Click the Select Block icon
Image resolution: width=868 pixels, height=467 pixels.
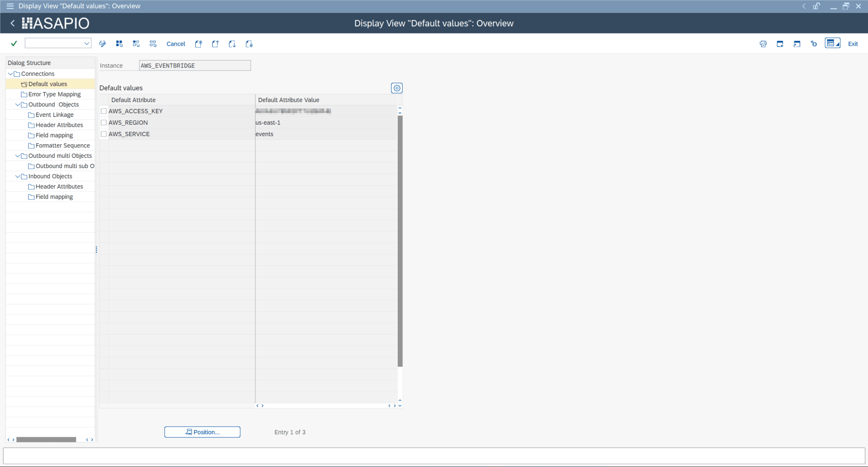point(136,44)
